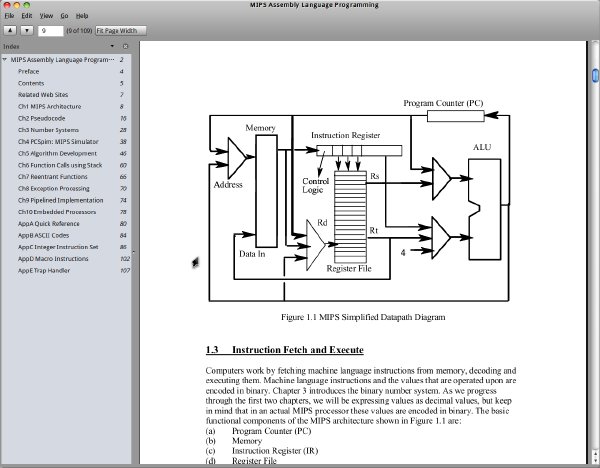Viewport: 600px width, 468px height.
Task: Click the vertical scrollbar thumb
Action: pyautogui.click(x=595, y=75)
